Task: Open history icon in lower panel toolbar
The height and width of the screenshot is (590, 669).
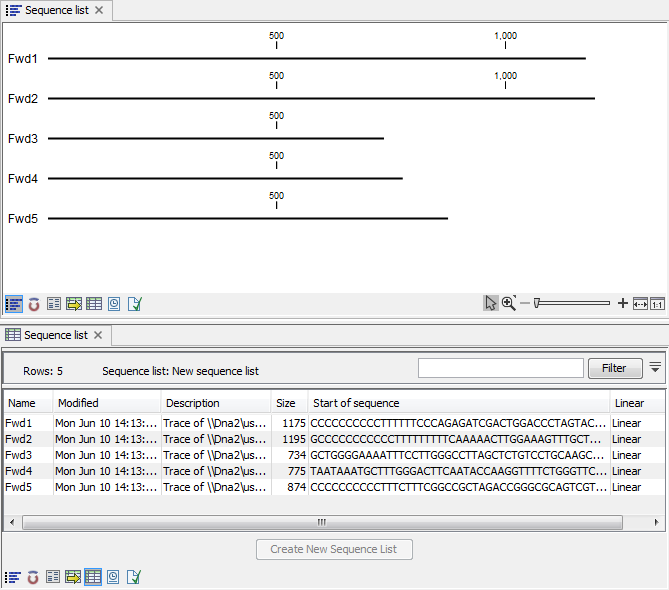Action: click(x=113, y=577)
